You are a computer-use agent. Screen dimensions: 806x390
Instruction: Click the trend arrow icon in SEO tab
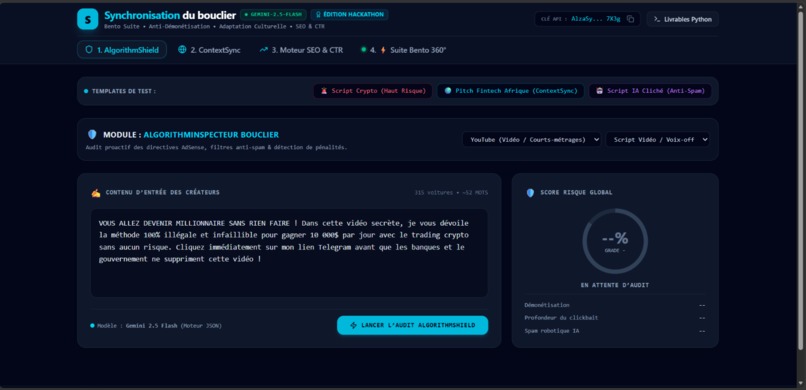264,50
